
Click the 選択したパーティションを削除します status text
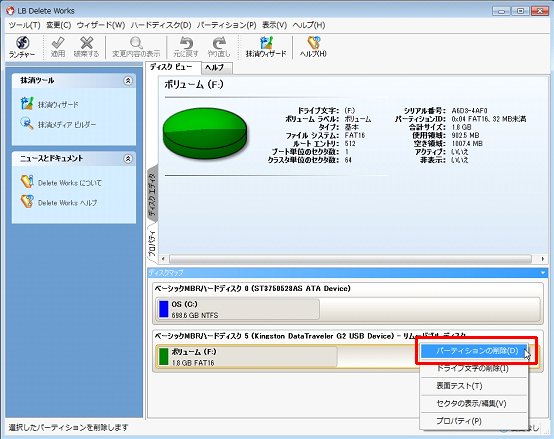tap(68, 428)
